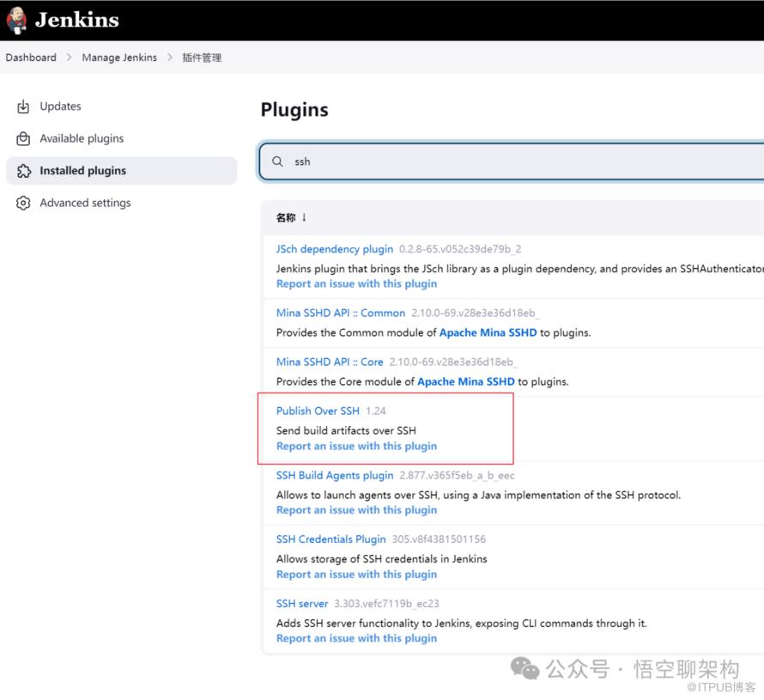Click the Updates download icon in sidebar
The height and width of the screenshot is (700, 764).
coord(23,107)
